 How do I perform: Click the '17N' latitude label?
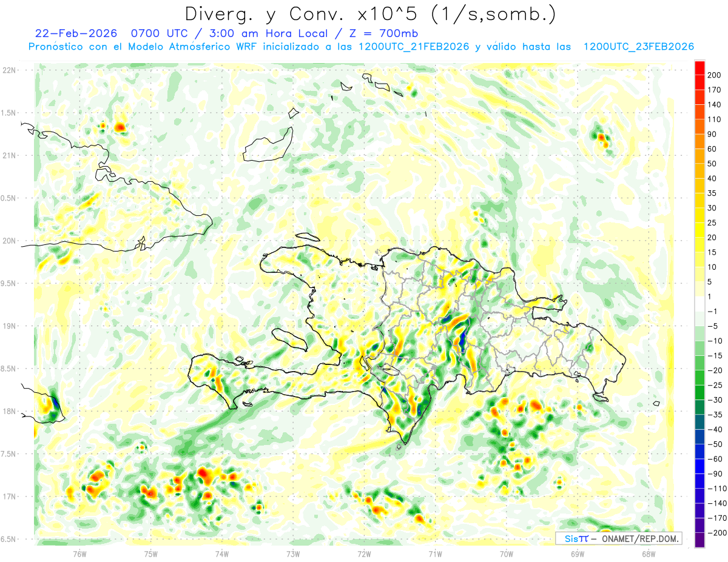pos(9,497)
